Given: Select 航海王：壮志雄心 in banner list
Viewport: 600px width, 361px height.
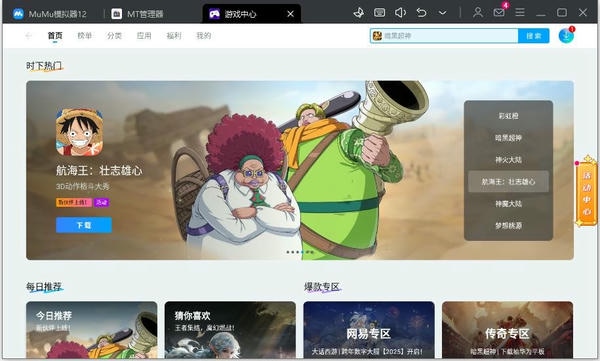Looking at the screenshot, I should (508, 181).
